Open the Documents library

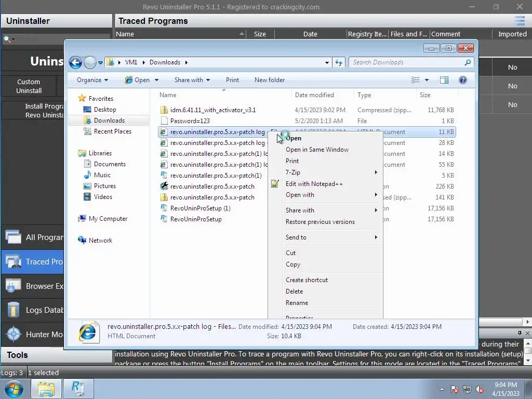coord(110,164)
